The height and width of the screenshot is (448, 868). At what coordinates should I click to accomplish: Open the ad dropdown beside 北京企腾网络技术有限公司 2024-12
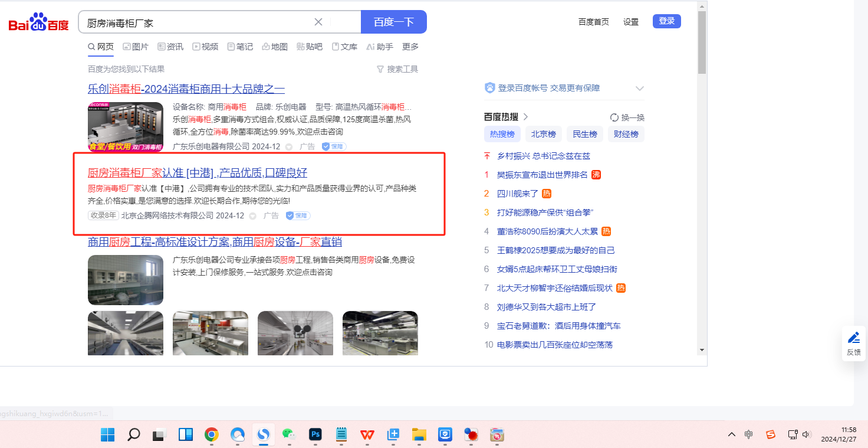(x=253, y=216)
